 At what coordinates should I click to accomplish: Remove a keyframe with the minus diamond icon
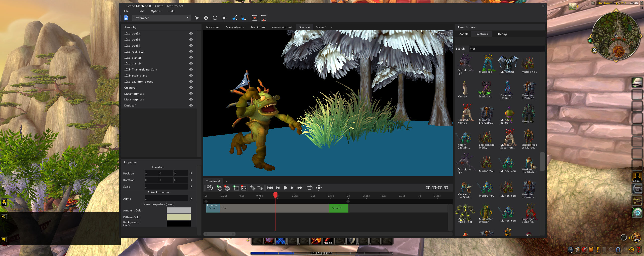[x=260, y=188]
